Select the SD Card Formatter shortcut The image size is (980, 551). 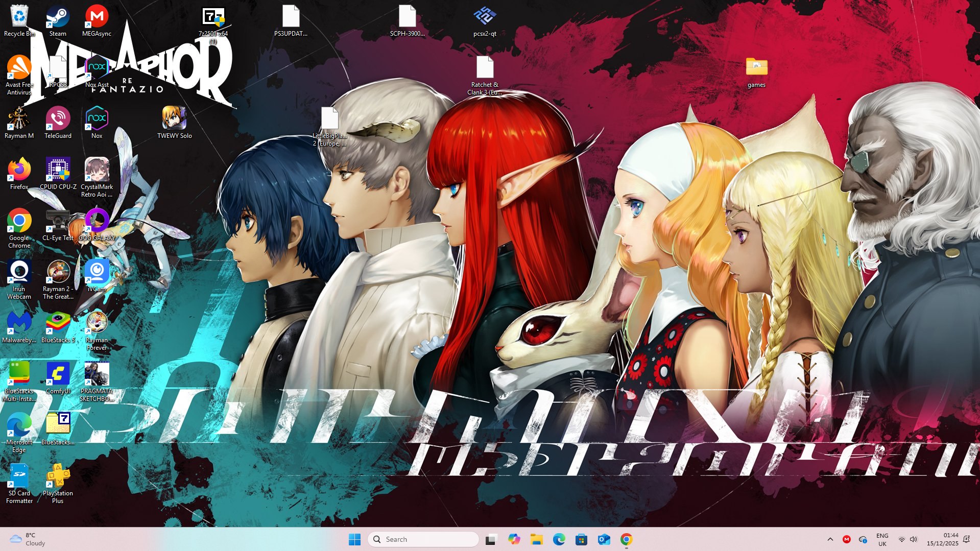point(19,484)
